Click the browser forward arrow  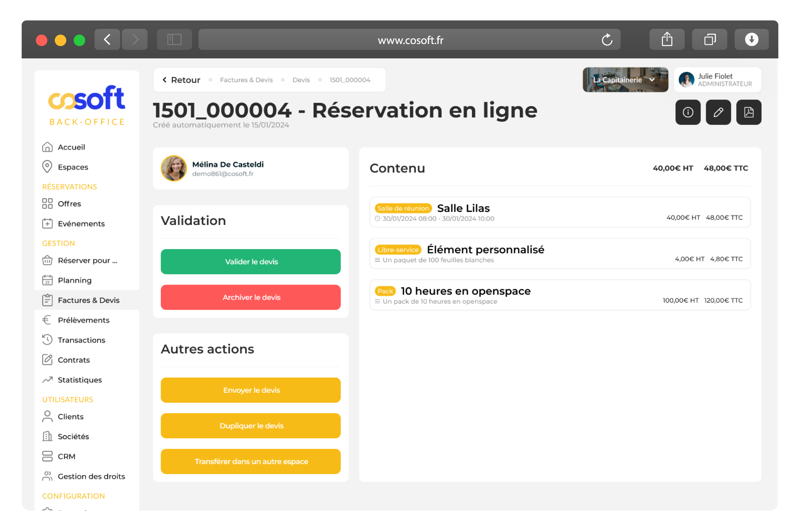point(135,40)
